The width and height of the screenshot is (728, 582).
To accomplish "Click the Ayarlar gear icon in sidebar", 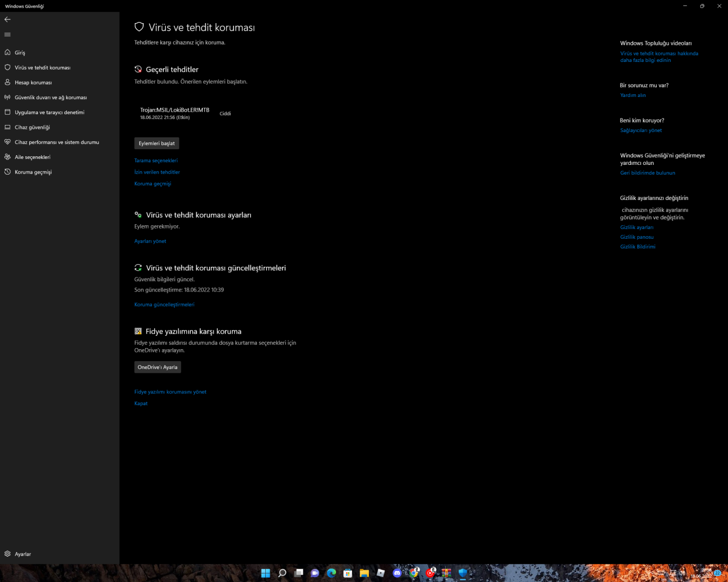I will 8,554.
